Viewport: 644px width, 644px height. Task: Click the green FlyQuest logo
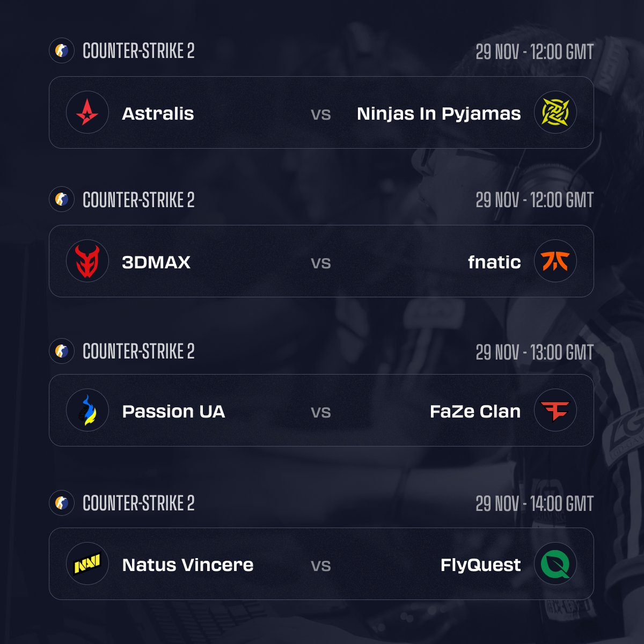click(555, 564)
